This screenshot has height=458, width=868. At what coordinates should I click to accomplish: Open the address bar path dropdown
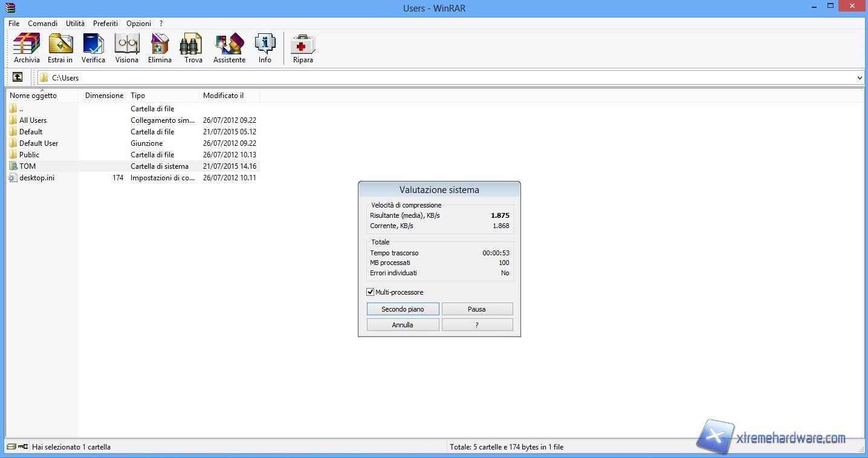859,77
